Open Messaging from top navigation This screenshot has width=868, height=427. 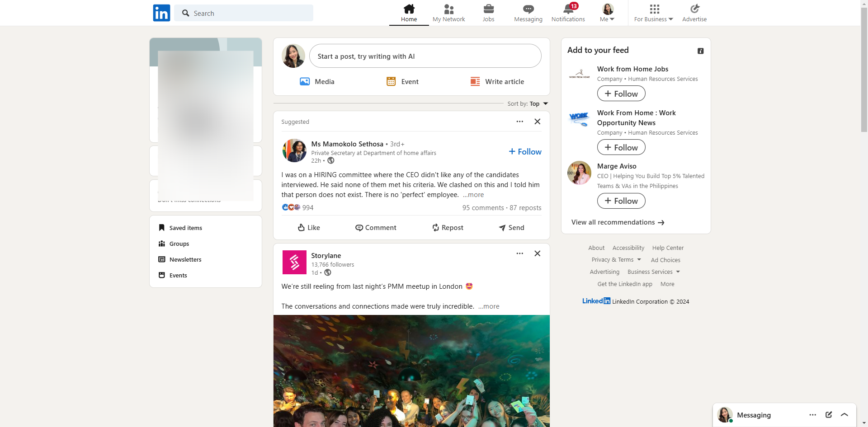click(x=528, y=13)
